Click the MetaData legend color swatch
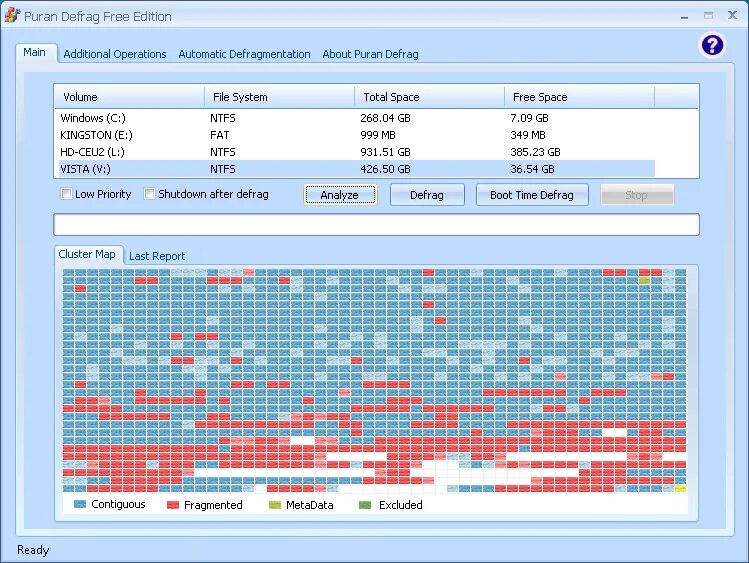Image resolution: width=749 pixels, height=563 pixels. [275, 505]
